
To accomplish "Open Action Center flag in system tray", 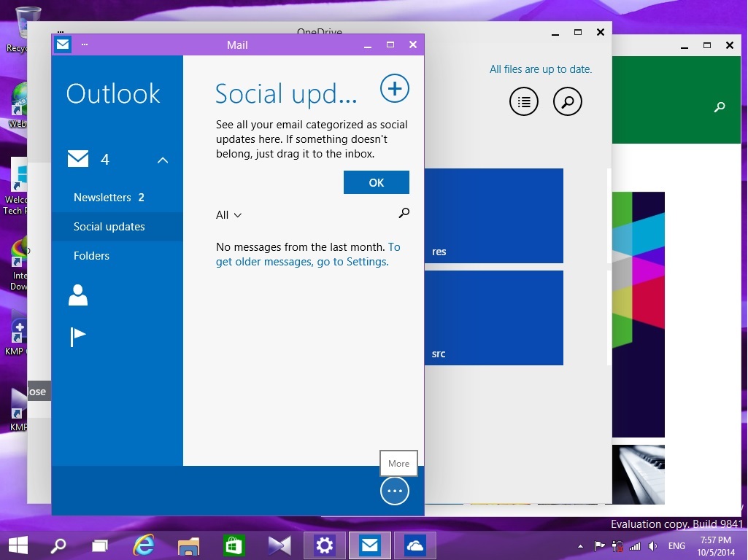I will click(599, 546).
